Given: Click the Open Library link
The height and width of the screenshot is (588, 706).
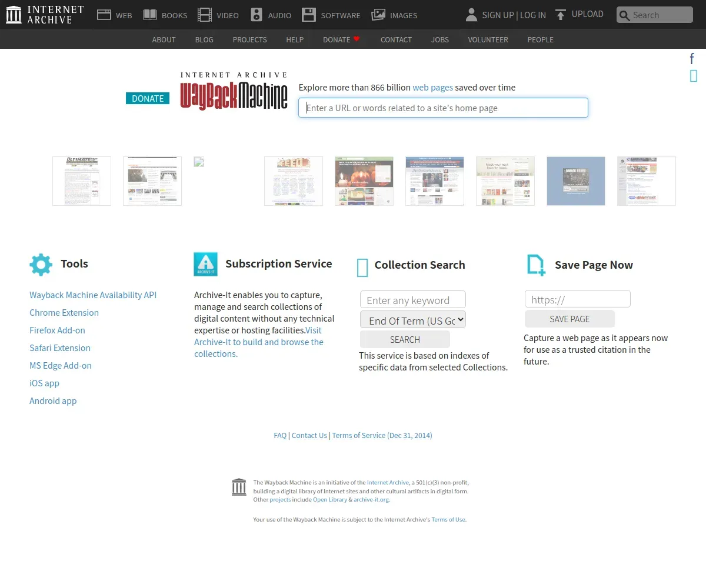Looking at the screenshot, I should click(330, 499).
